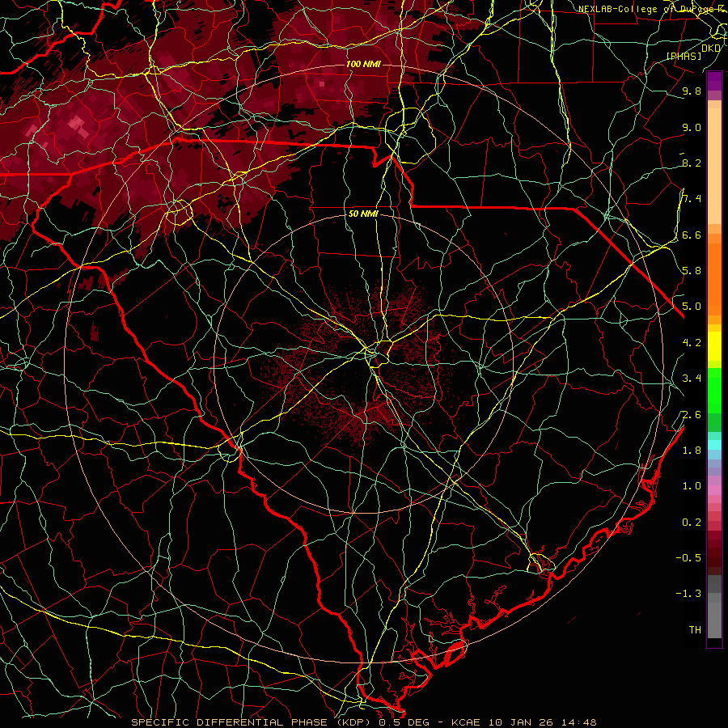Click the "TH" threshold label on color scale
Image resolution: width=728 pixels, height=728 pixels.
tap(695, 630)
